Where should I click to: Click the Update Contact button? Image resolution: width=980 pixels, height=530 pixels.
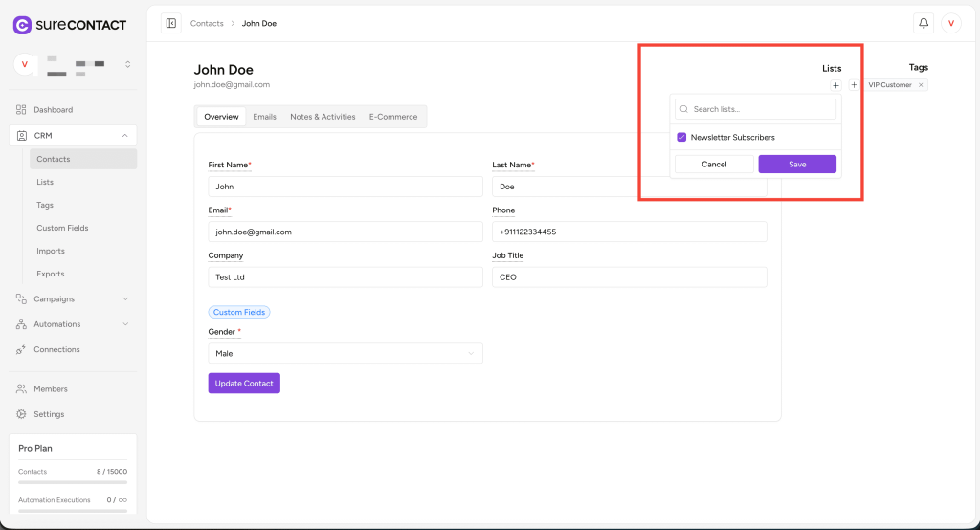point(244,384)
